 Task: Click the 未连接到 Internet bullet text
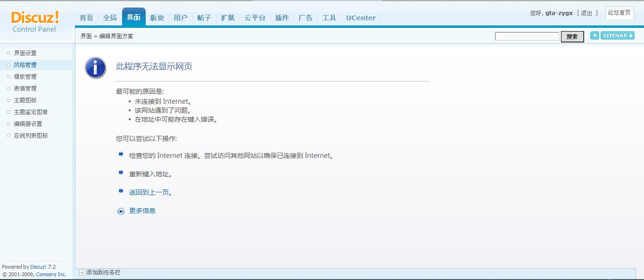pos(163,101)
